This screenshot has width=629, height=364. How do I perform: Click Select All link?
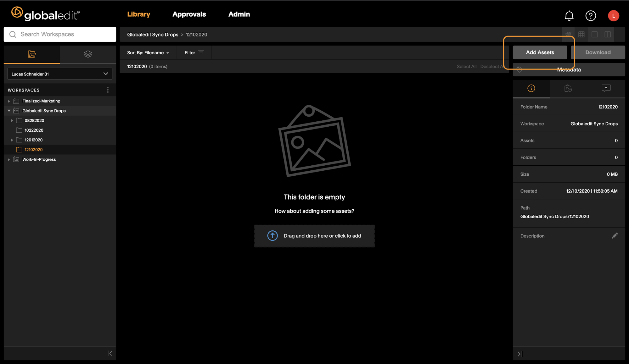(467, 67)
